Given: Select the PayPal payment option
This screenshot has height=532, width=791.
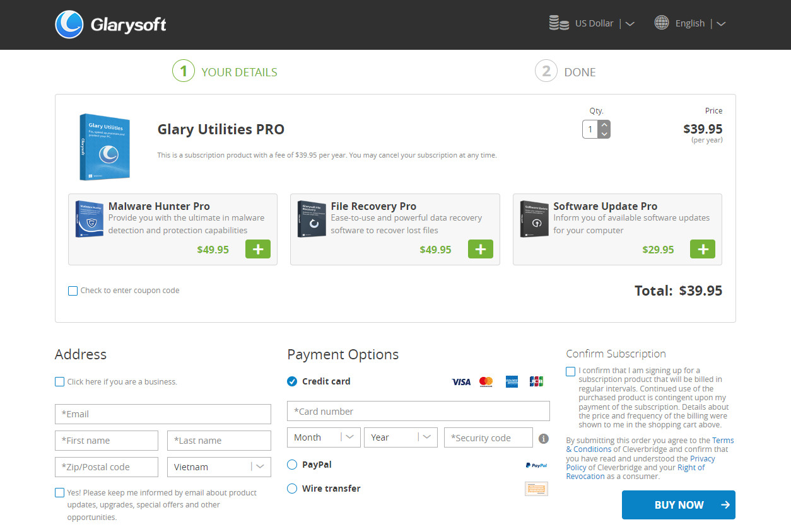Looking at the screenshot, I should [x=292, y=465].
